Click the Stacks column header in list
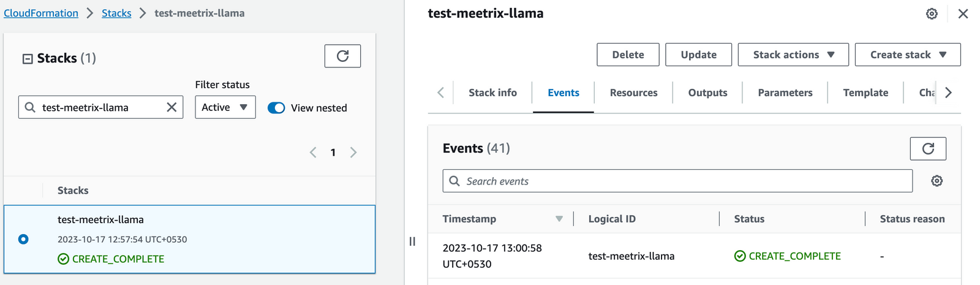Screen dimensions: 980x285 (x=73, y=191)
